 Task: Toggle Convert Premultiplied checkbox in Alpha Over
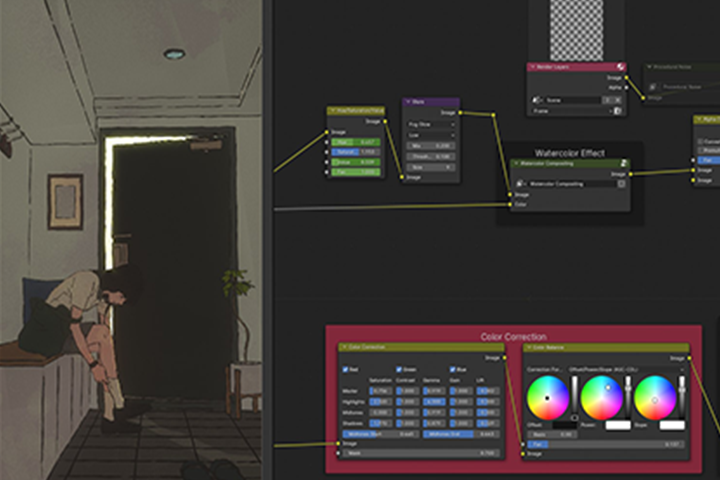point(700,141)
